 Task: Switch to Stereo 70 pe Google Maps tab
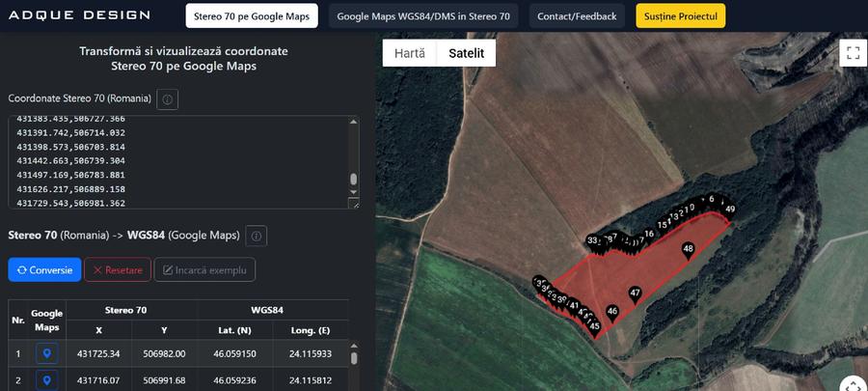[252, 16]
